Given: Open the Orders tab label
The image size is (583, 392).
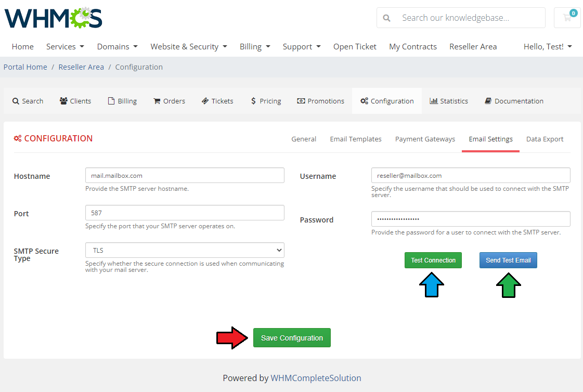Looking at the screenshot, I should tap(174, 101).
